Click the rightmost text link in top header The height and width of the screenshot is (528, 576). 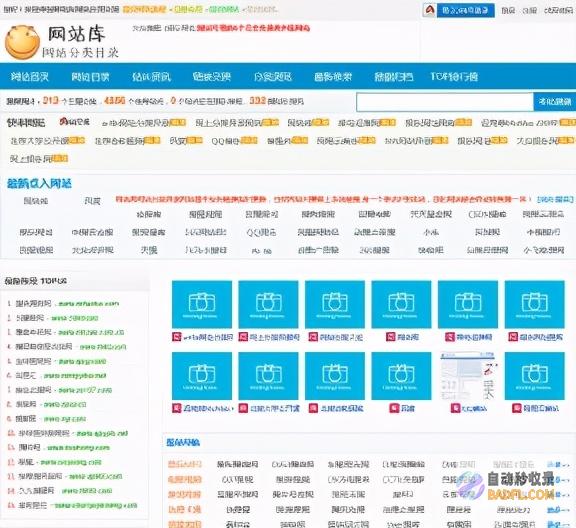coord(558,10)
